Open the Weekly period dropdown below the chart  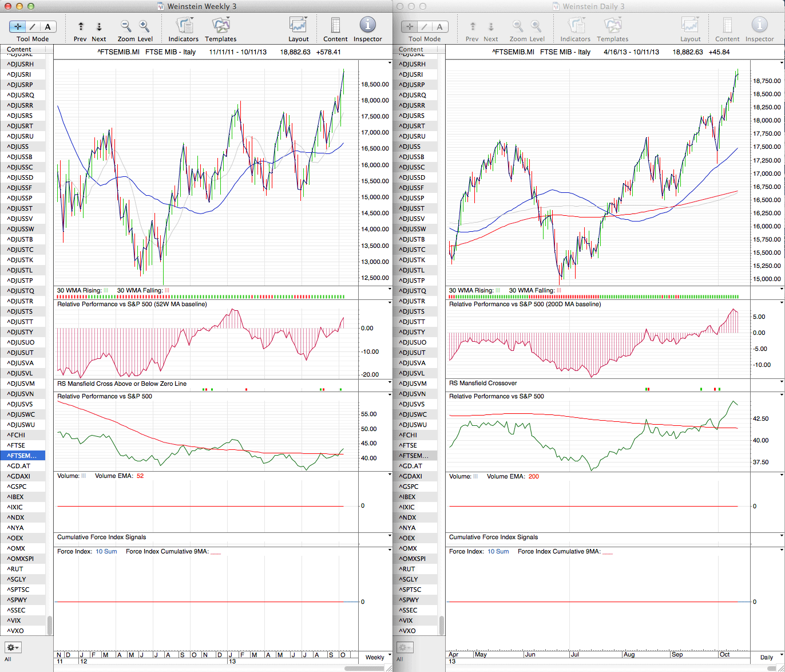[376, 657]
